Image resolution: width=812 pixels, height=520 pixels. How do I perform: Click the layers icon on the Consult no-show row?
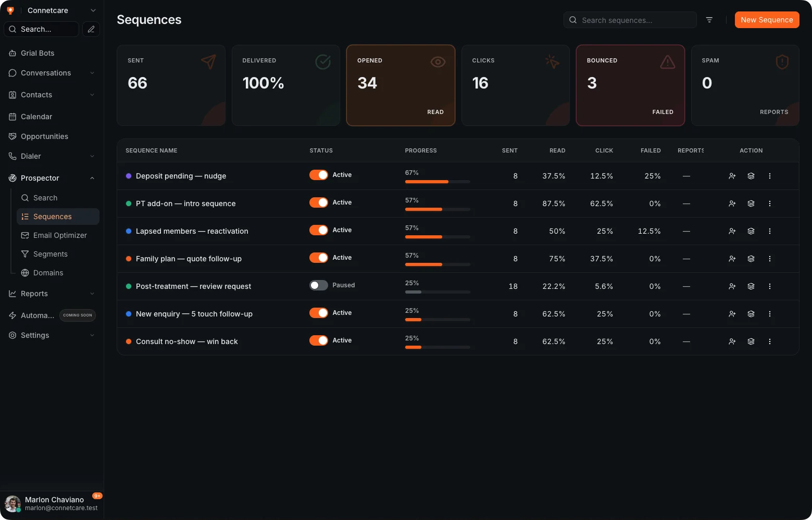tap(751, 341)
